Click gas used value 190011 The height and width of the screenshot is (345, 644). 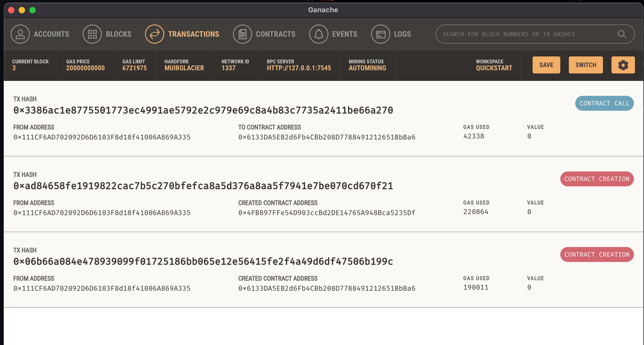(x=476, y=287)
